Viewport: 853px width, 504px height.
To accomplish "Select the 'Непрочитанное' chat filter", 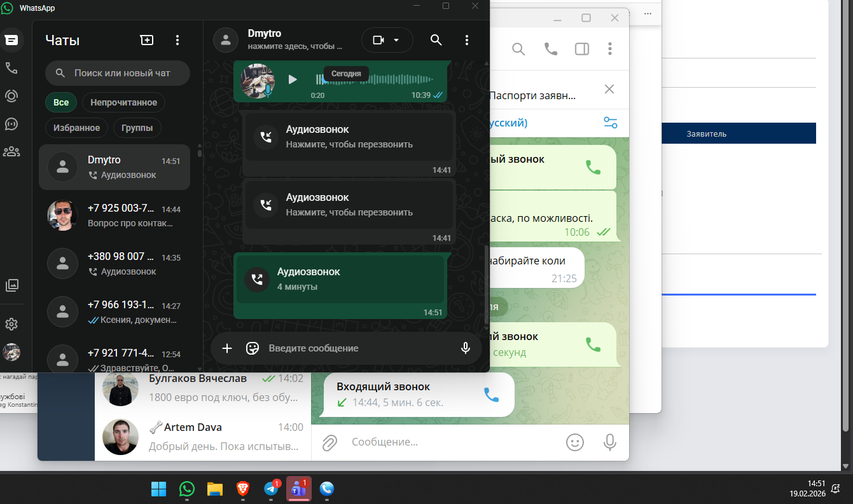I will [123, 102].
